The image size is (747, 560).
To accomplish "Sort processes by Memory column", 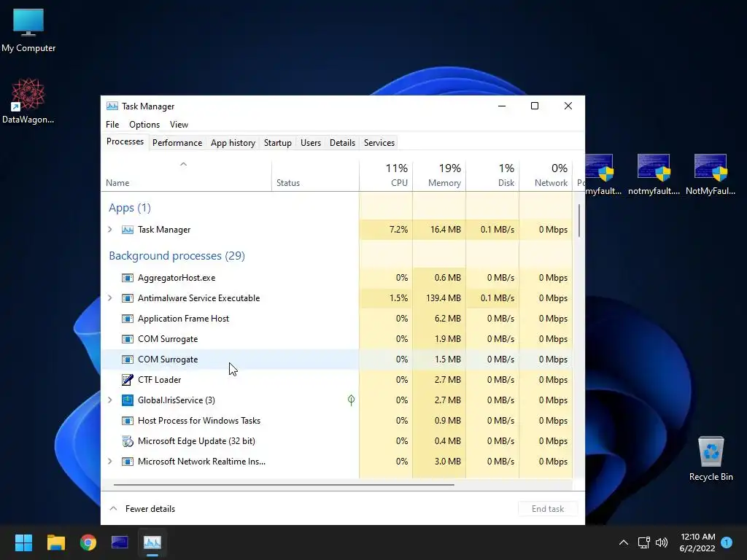I will pyautogui.click(x=439, y=176).
